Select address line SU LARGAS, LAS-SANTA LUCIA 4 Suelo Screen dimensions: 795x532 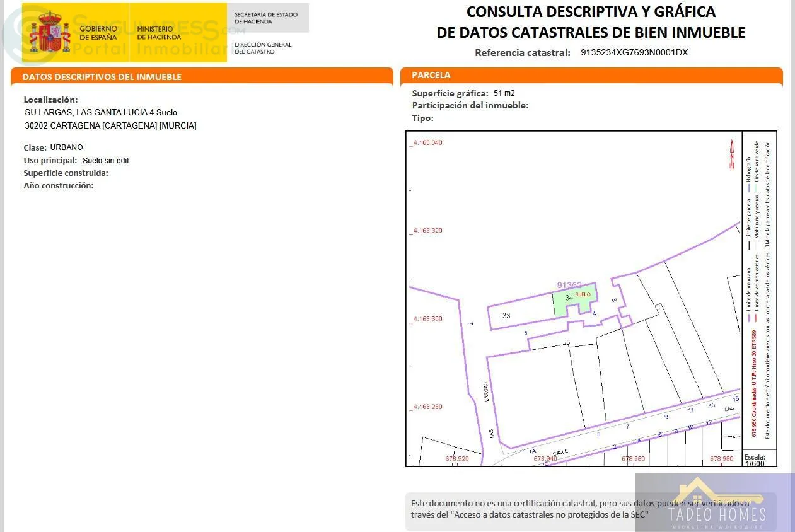tap(101, 113)
